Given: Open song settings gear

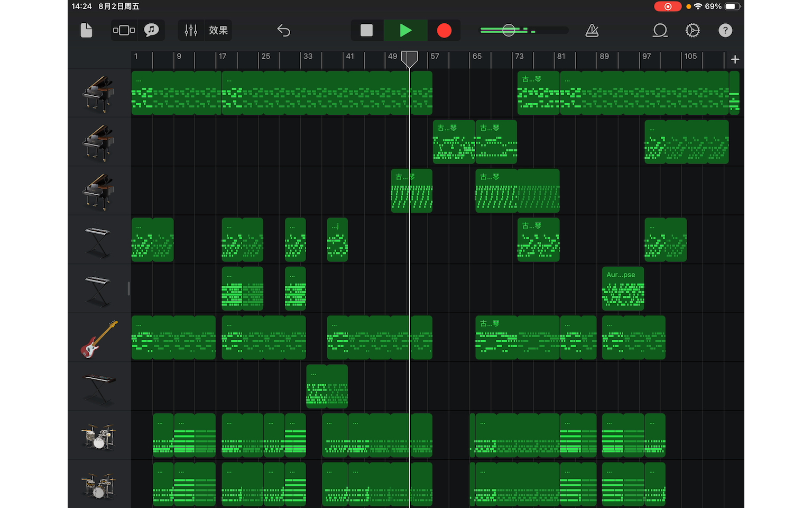Looking at the screenshot, I should pos(693,30).
